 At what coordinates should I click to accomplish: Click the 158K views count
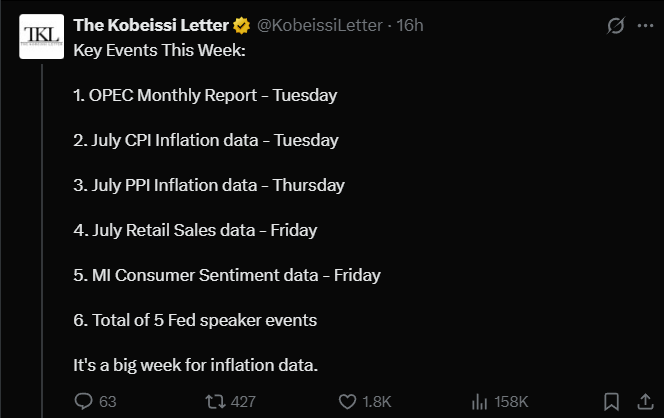[x=511, y=401]
